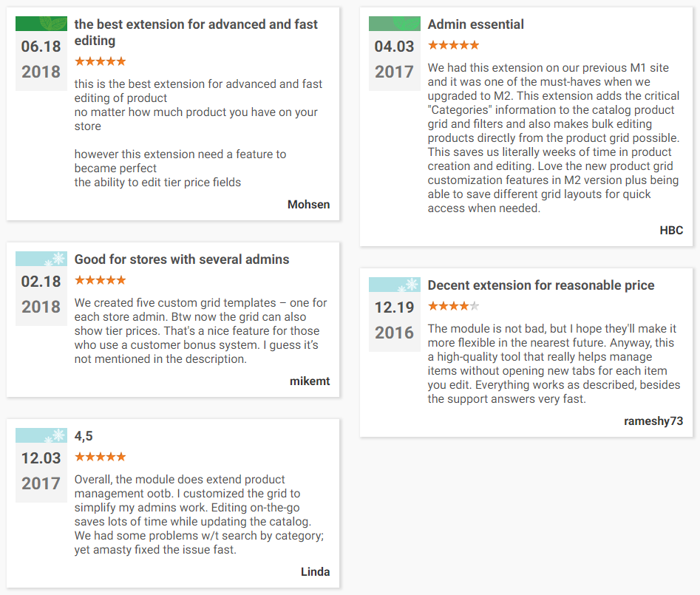This screenshot has height=595, width=700.
Task: Click the star rating on Mohsen's review
Action: tap(100, 61)
